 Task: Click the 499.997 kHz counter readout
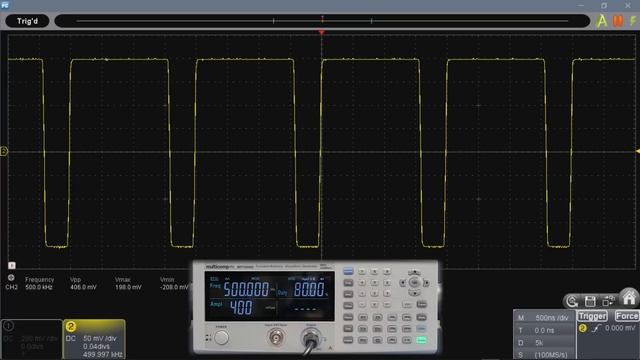102,354
